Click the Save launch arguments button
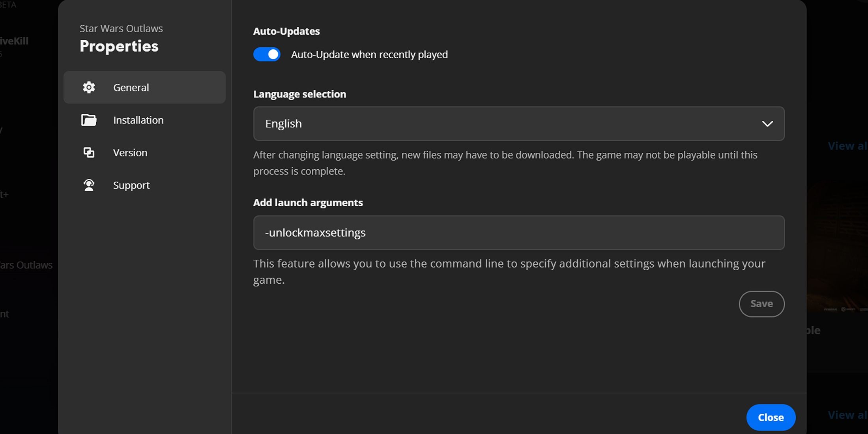This screenshot has width=868, height=434. coord(762,303)
